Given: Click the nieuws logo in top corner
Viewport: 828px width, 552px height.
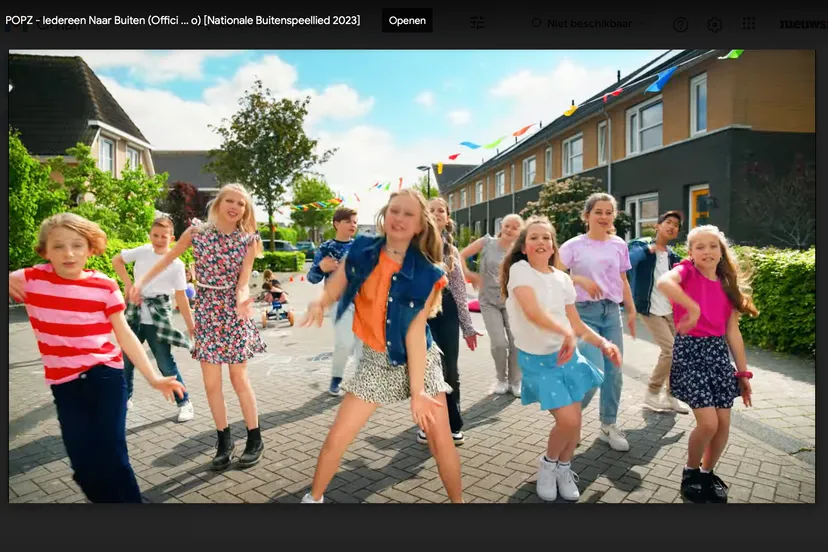Looking at the screenshot, I should [802, 24].
